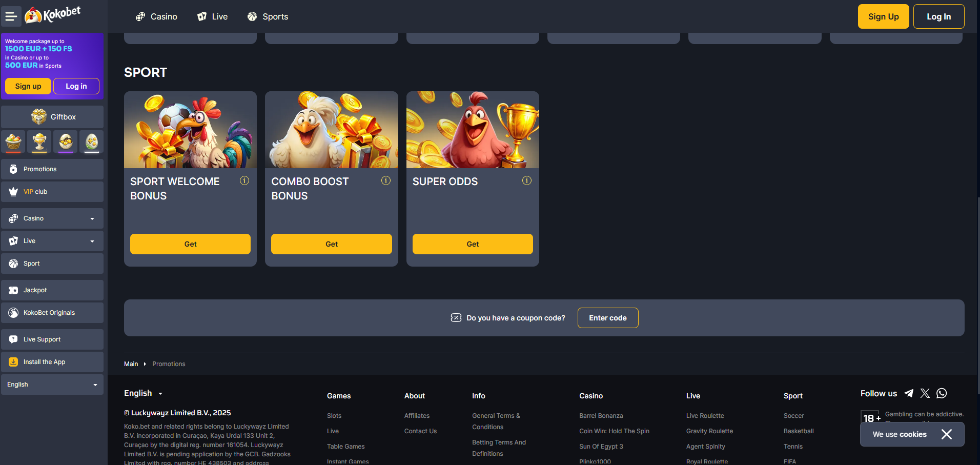Image resolution: width=980 pixels, height=465 pixels.
Task: Open the Barrel Bonanza footer link
Action: (x=601, y=416)
